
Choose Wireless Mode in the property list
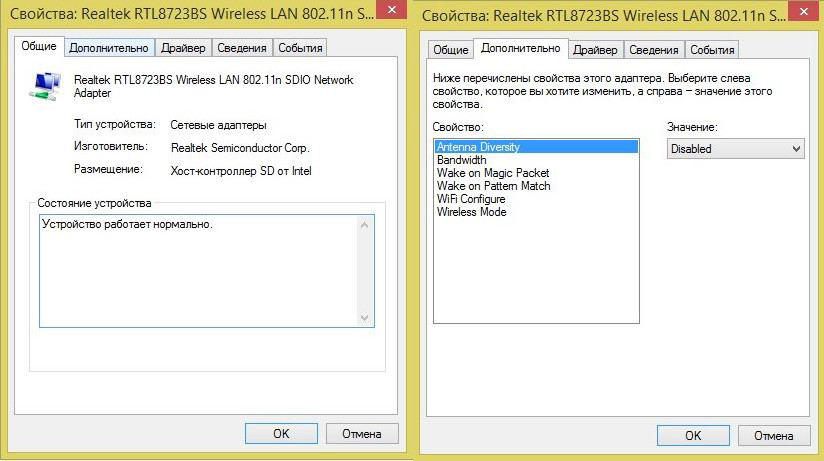pos(471,212)
